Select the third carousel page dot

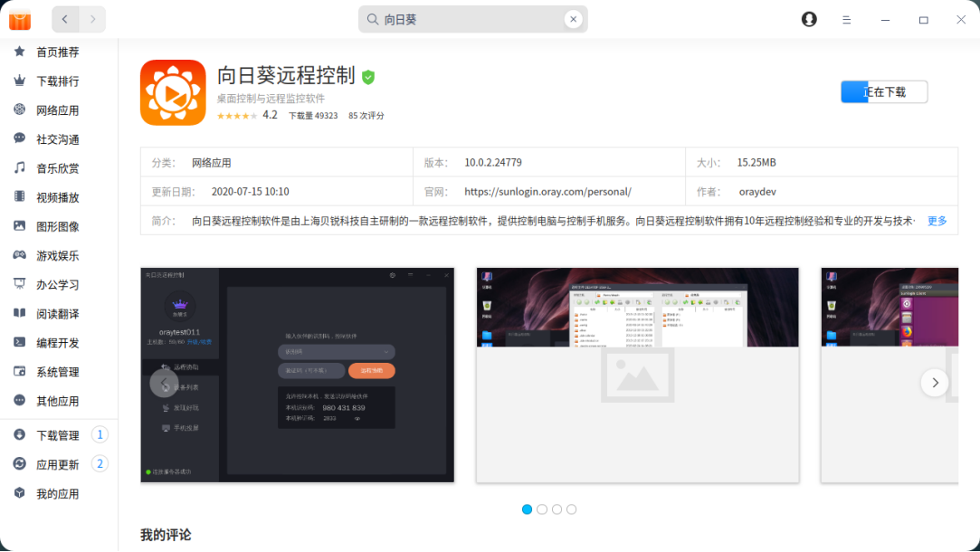(x=557, y=509)
